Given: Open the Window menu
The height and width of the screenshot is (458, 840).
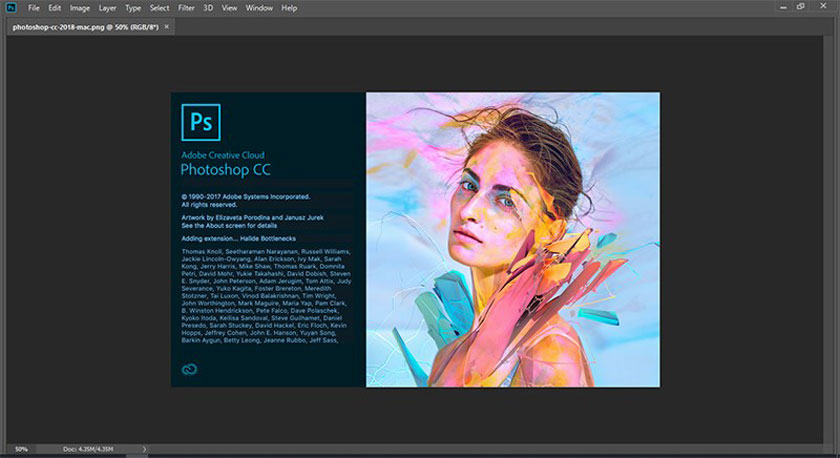Looking at the screenshot, I should click(259, 8).
